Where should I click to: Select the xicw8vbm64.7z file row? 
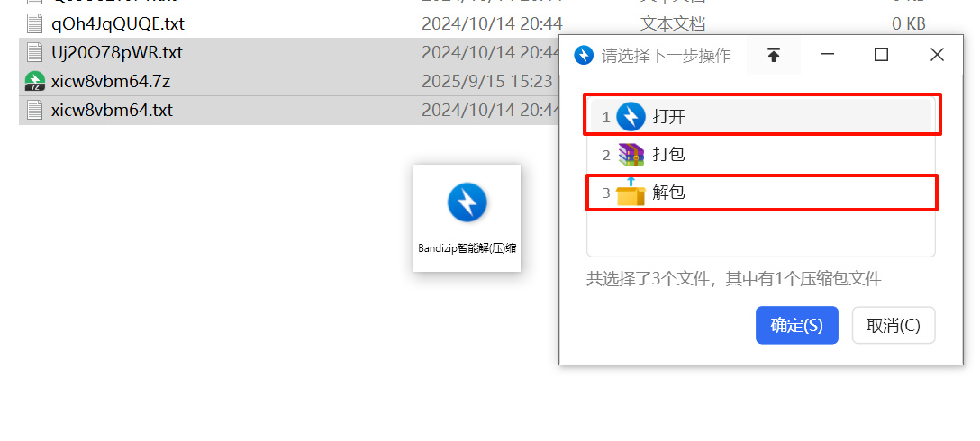tap(289, 81)
